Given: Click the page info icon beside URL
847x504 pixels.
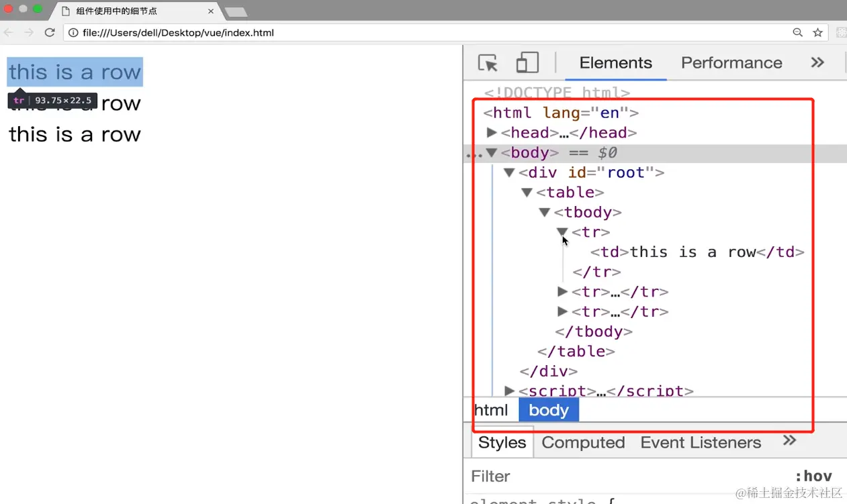Looking at the screenshot, I should [x=74, y=32].
